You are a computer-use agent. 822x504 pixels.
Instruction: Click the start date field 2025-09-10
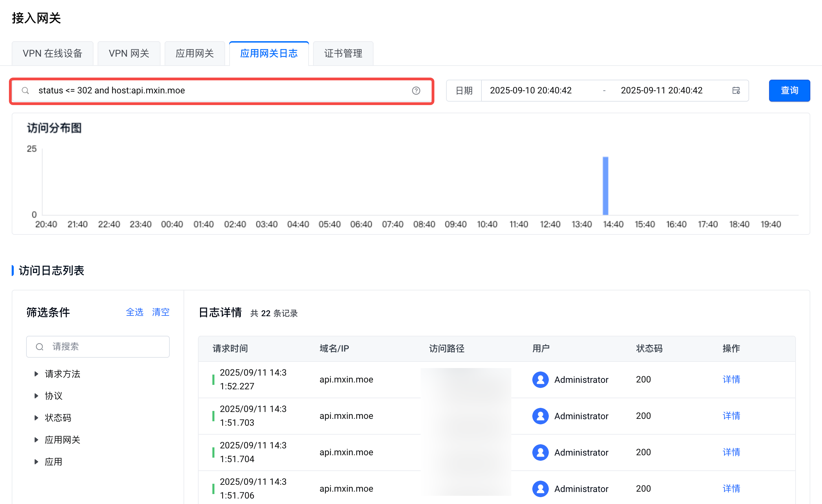pyautogui.click(x=531, y=91)
